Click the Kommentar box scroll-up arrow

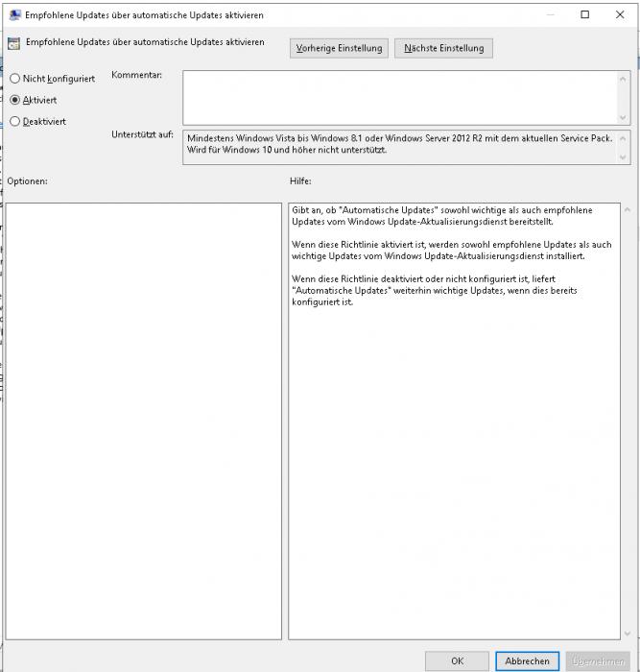tap(624, 77)
